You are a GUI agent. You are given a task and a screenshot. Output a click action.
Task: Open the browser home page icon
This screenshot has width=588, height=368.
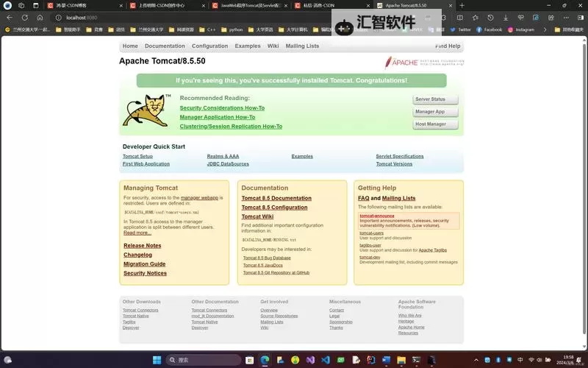pos(40,17)
